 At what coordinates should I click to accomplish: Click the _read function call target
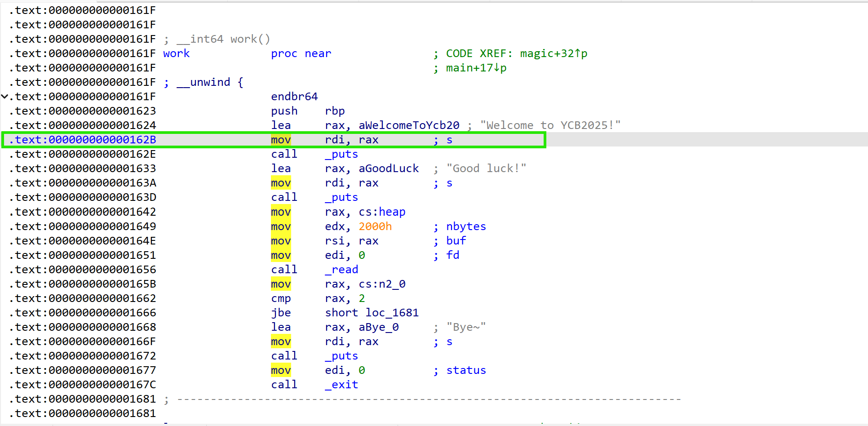click(x=341, y=270)
